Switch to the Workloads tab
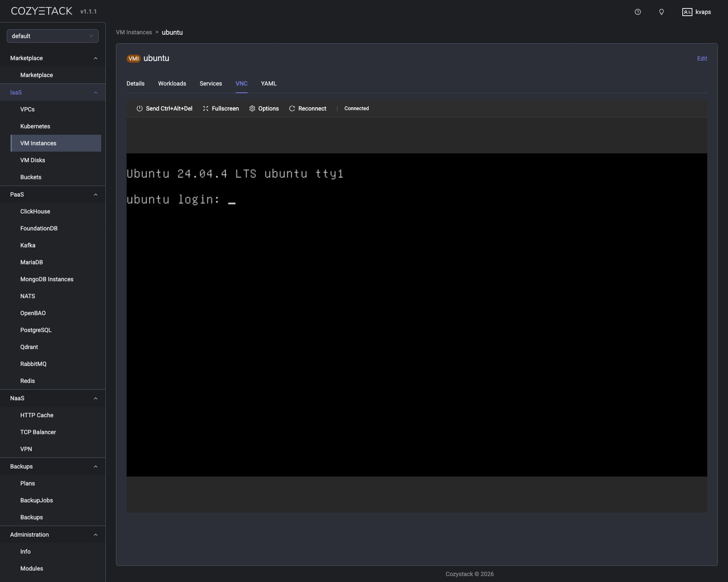The width and height of the screenshot is (728, 582). click(172, 84)
